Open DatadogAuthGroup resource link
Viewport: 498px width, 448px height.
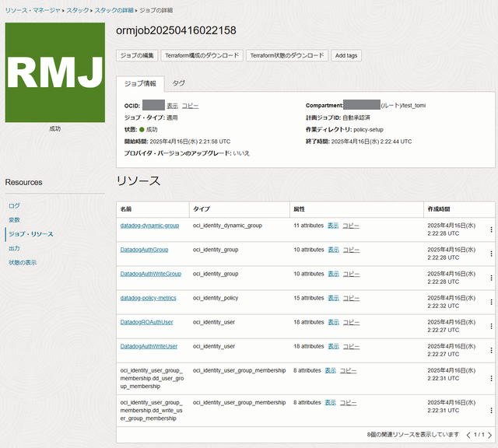144,250
